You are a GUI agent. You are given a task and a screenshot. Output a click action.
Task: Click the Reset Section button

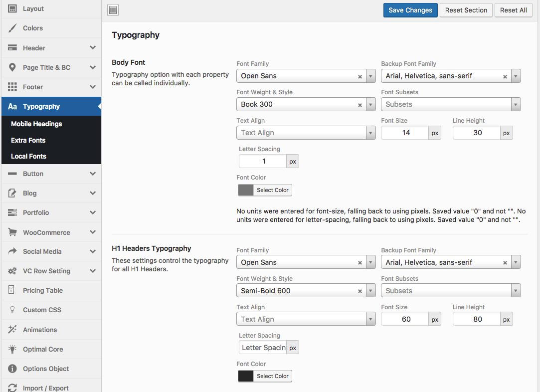[x=466, y=10]
